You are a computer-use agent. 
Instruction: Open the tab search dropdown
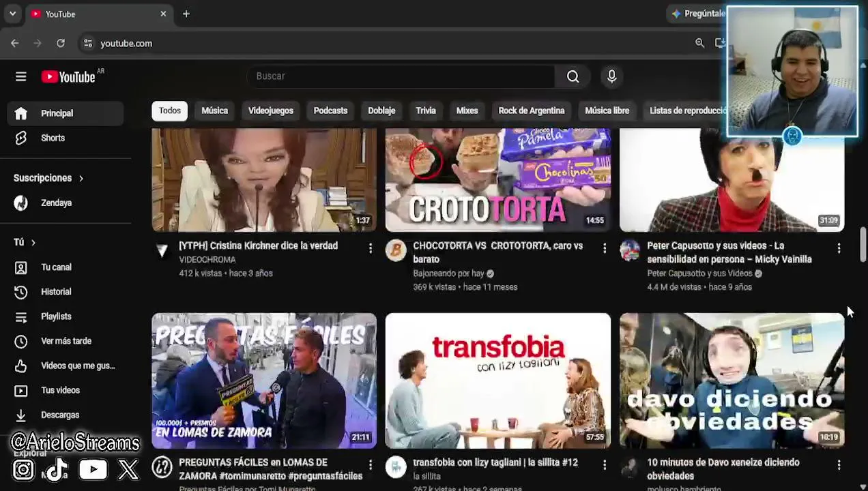(12, 14)
